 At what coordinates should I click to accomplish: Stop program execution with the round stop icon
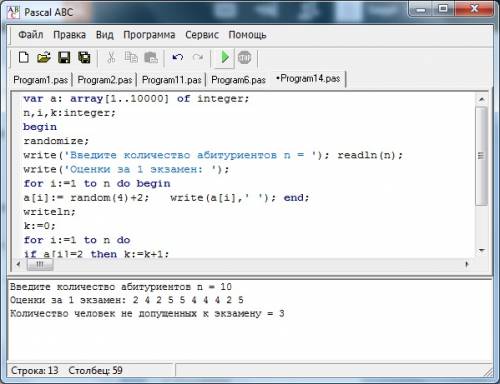(x=245, y=58)
